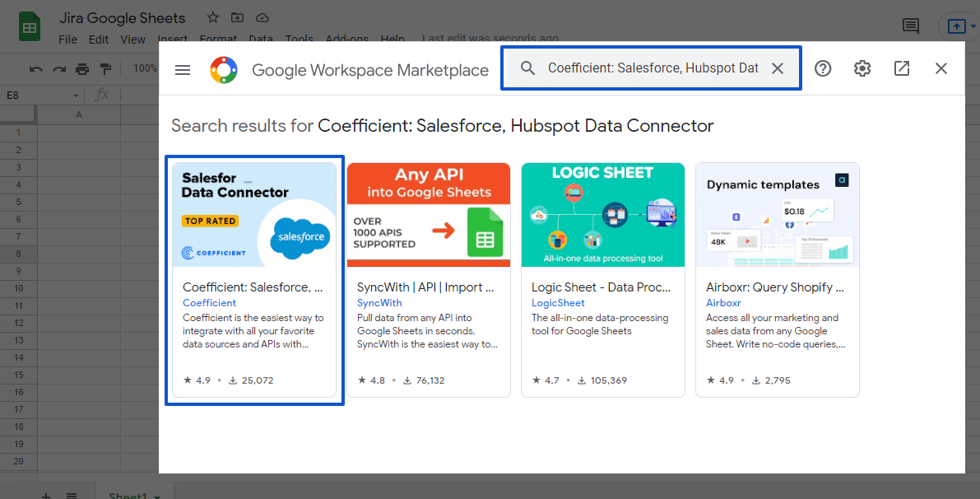The height and width of the screenshot is (499, 980).
Task: Open the Google Sheets home icon
Action: click(30, 27)
